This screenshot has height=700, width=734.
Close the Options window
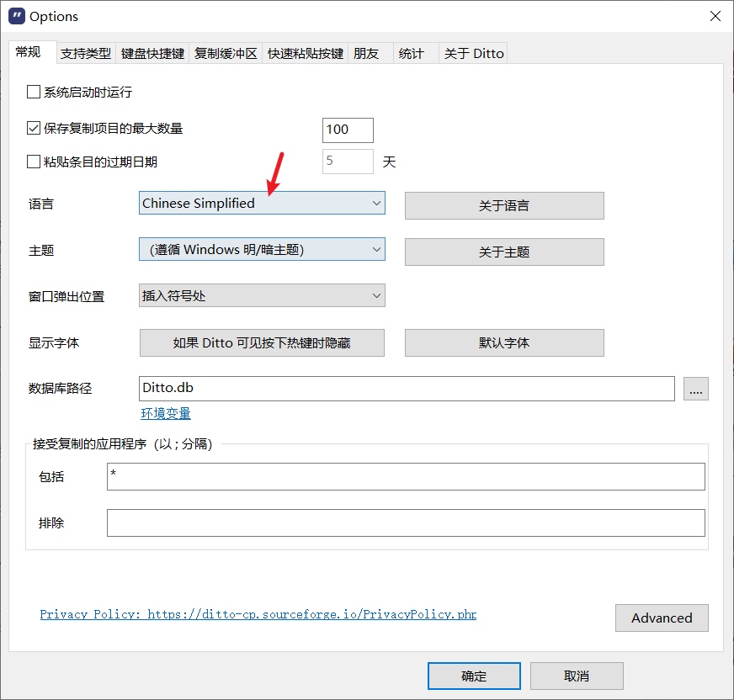click(715, 16)
